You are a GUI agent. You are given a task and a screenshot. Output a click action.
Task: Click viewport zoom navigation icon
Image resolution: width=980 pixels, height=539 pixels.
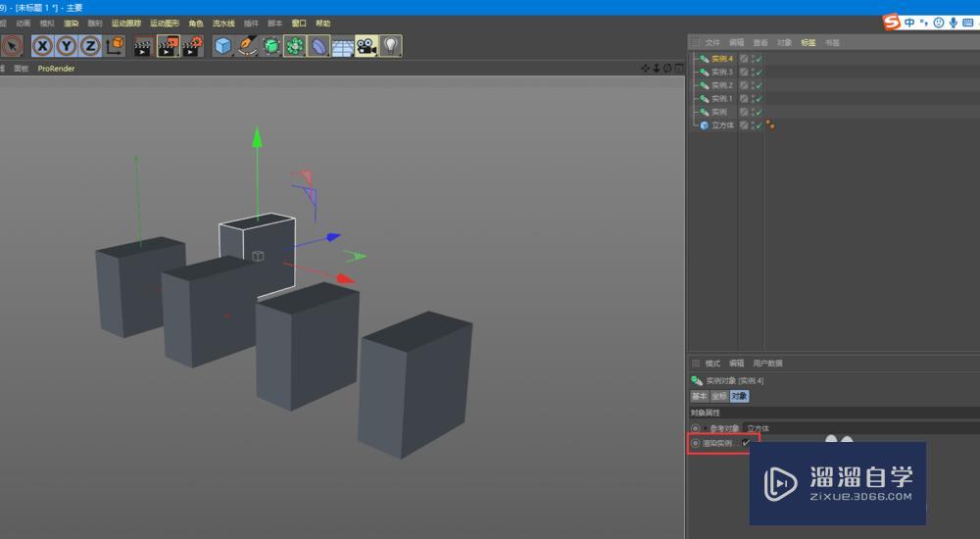point(657,69)
